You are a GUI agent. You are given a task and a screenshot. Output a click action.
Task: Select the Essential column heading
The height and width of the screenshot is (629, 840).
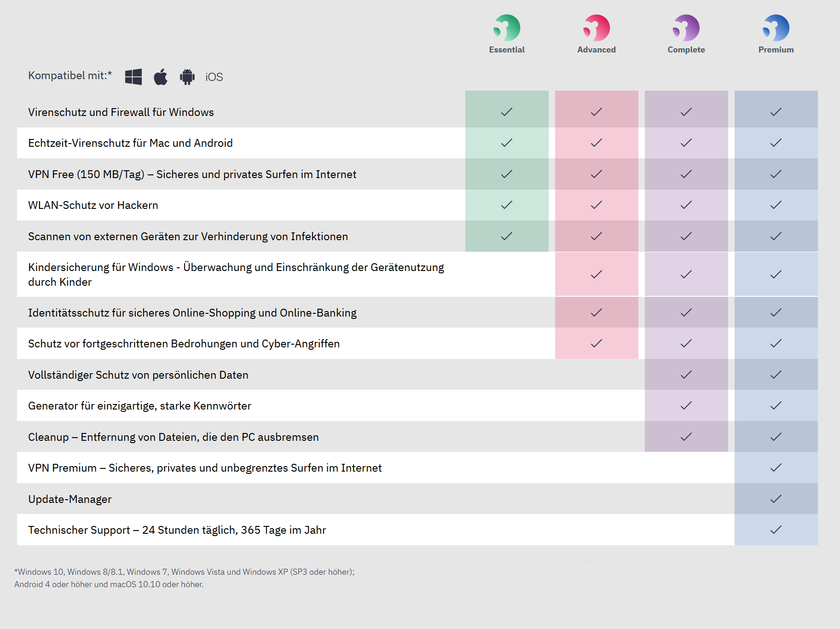coord(507,50)
